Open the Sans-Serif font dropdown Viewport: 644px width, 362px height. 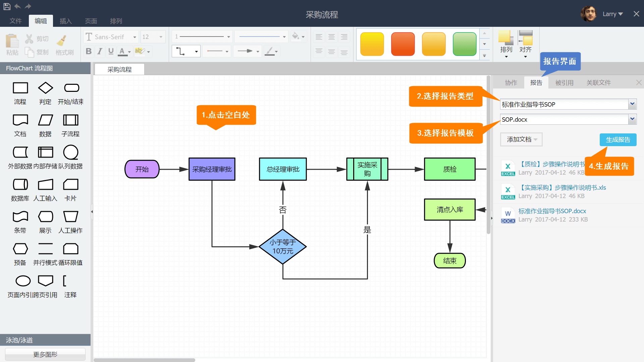pos(135,37)
